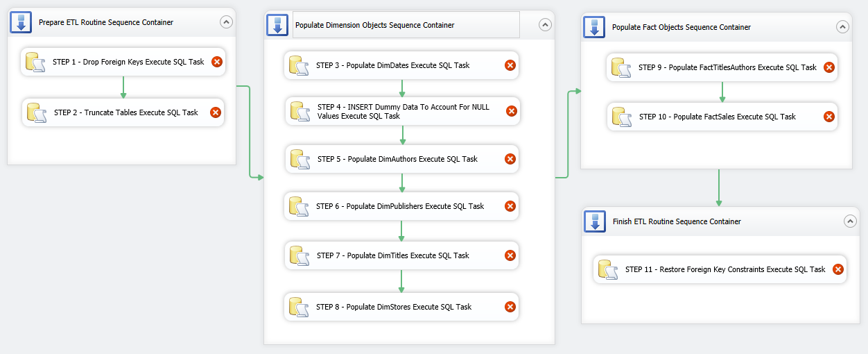The width and height of the screenshot is (868, 354).
Task: Select the STEP 6 Populate DimPublishers label
Action: [x=400, y=206]
